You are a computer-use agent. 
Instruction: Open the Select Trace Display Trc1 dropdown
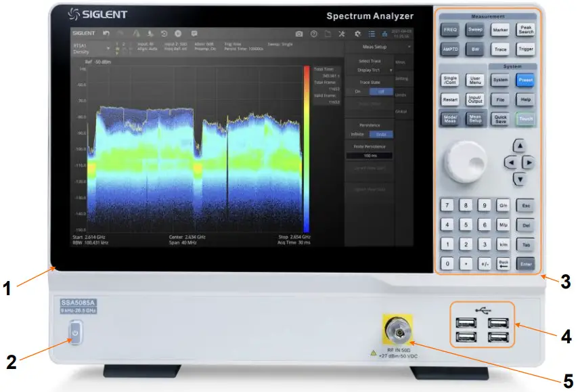(x=372, y=71)
